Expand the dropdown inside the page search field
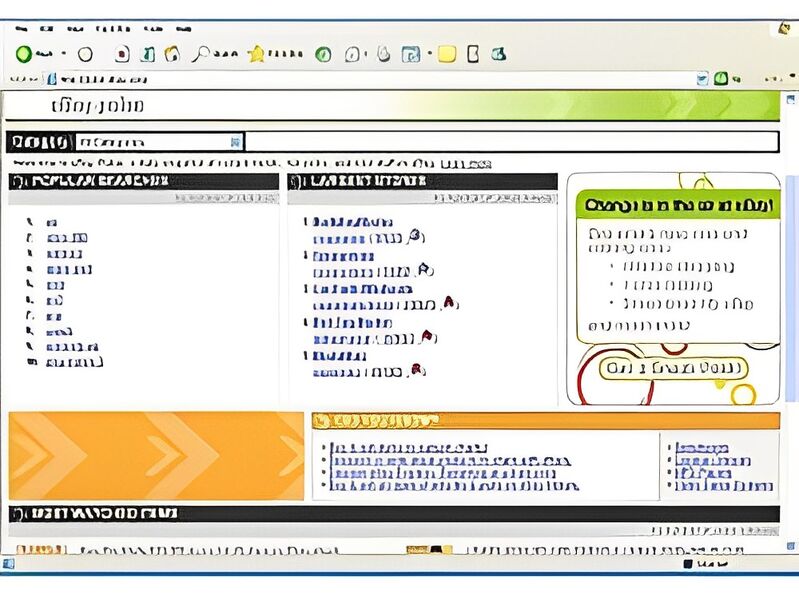The image size is (799, 598). [x=235, y=142]
